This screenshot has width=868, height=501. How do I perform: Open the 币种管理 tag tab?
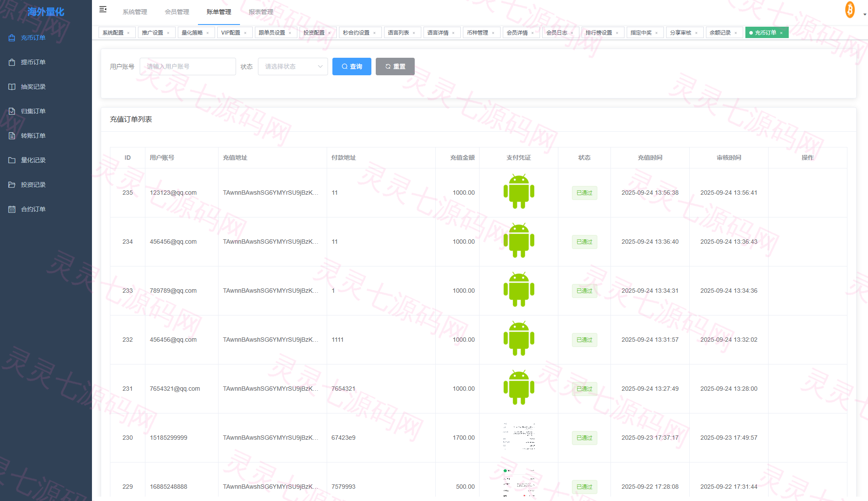(x=478, y=33)
